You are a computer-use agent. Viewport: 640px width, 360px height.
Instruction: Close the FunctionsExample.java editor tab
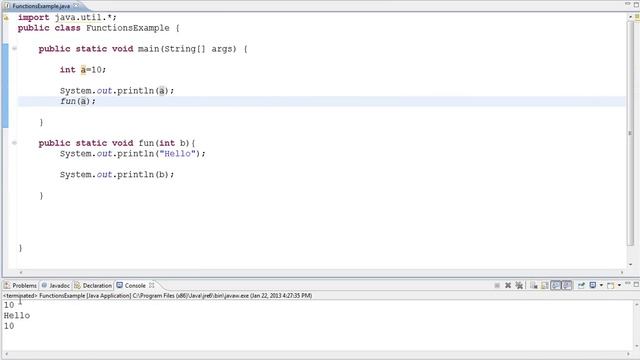(x=76, y=6)
